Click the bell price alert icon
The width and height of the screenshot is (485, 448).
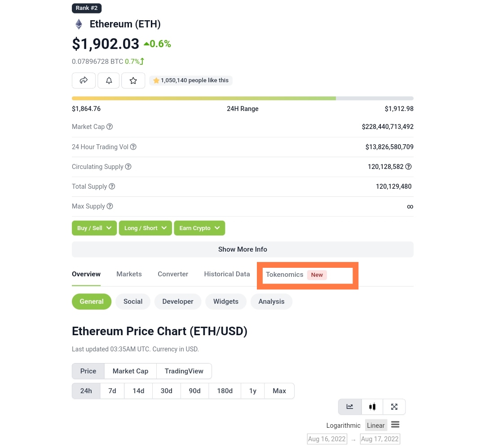(x=109, y=80)
